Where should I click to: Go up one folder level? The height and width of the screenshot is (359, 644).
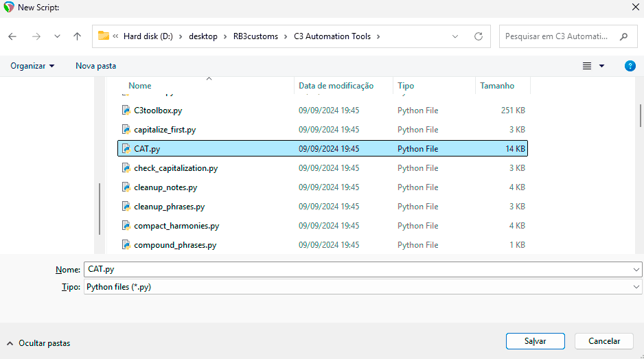(77, 36)
